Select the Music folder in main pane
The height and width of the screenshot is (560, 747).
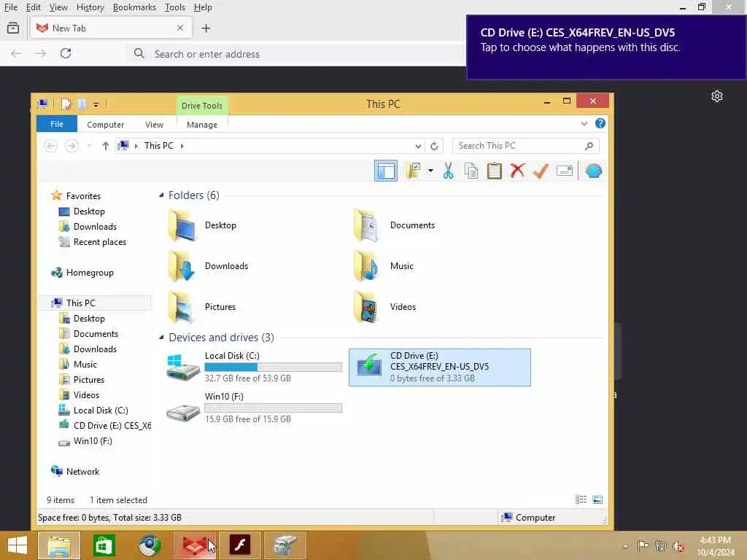[x=384, y=266]
